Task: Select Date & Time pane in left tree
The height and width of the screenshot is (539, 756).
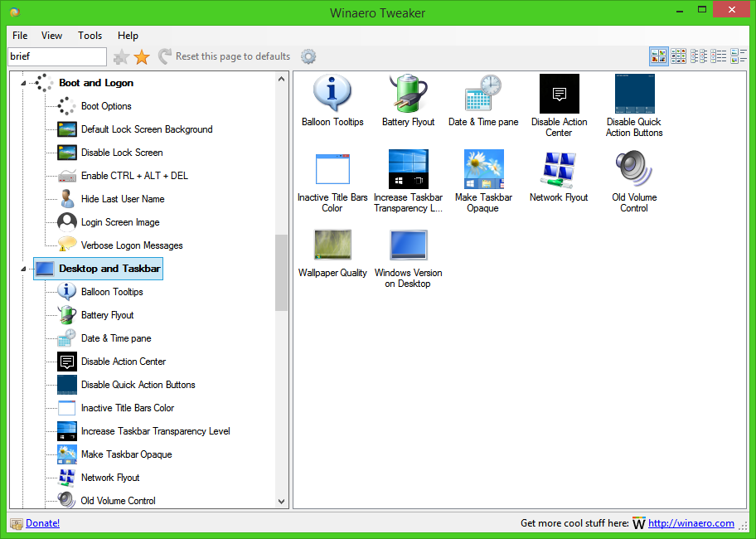Action: pos(116,338)
